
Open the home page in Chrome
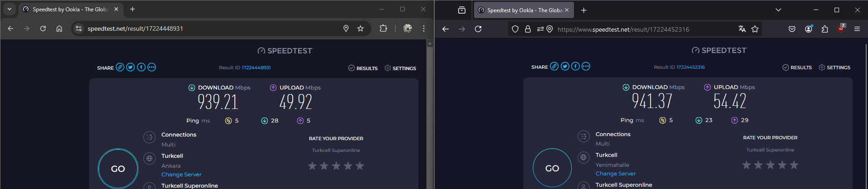59,28
